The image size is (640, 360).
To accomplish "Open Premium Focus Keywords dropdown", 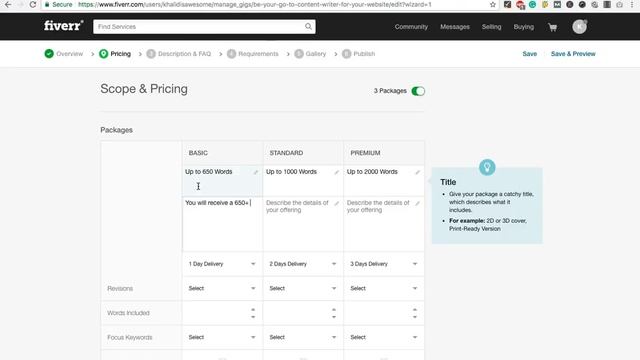I will tap(384, 337).
